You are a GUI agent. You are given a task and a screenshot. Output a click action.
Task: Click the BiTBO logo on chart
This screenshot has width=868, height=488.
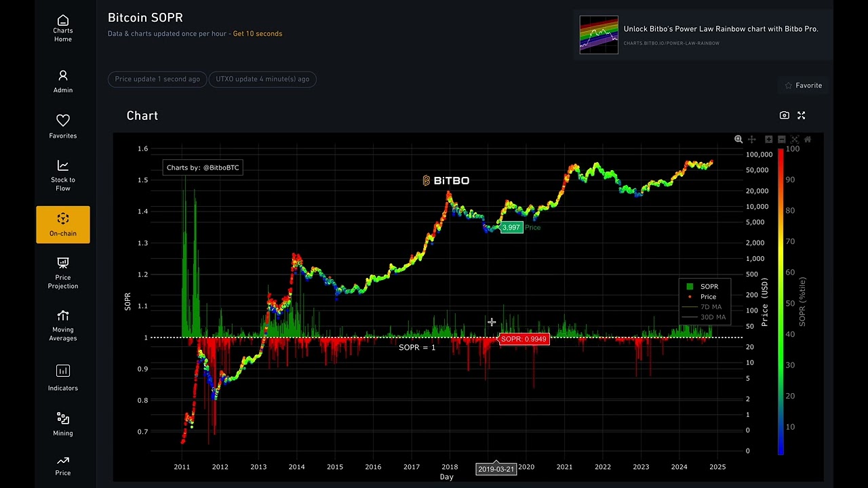446,180
